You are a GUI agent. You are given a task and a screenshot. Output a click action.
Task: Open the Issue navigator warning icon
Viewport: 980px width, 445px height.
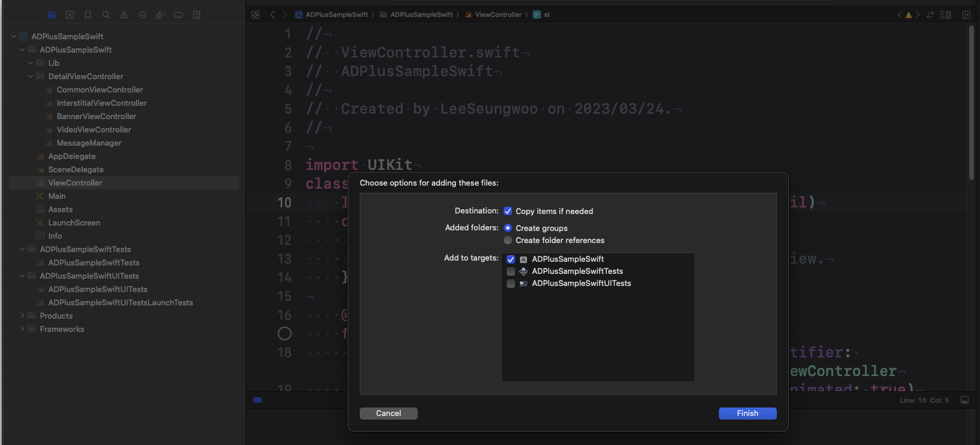click(125, 15)
